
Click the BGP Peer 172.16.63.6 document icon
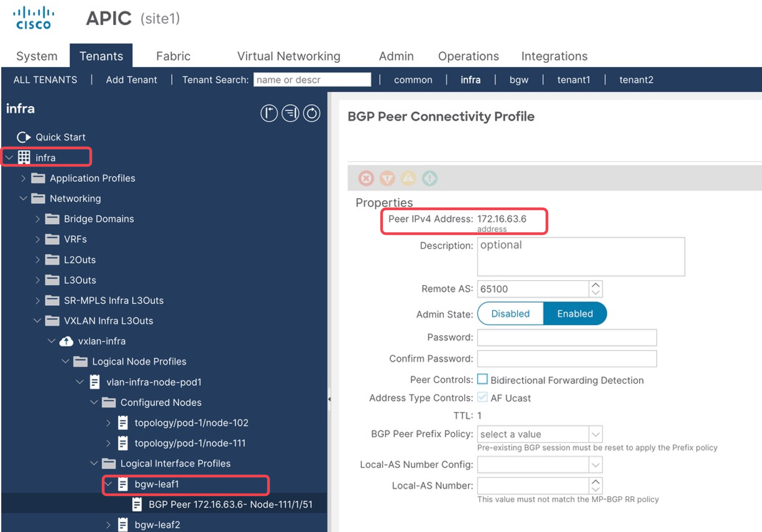click(x=137, y=505)
